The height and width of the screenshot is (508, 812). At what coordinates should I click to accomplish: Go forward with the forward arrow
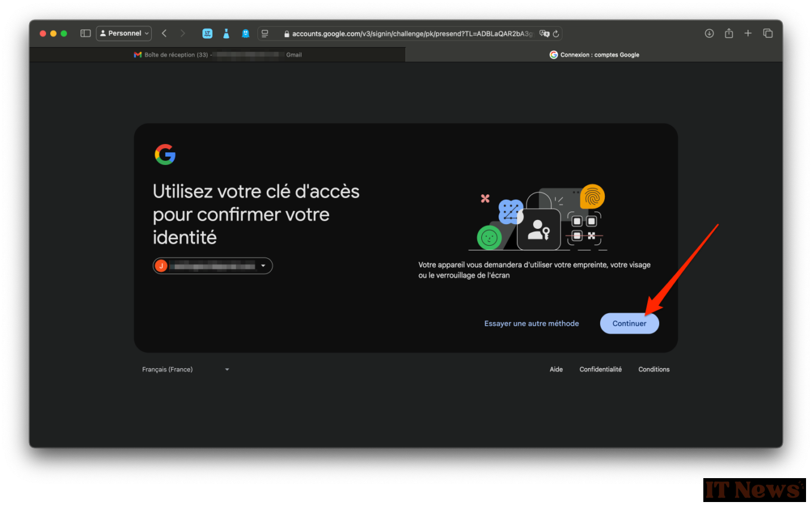coord(183,33)
